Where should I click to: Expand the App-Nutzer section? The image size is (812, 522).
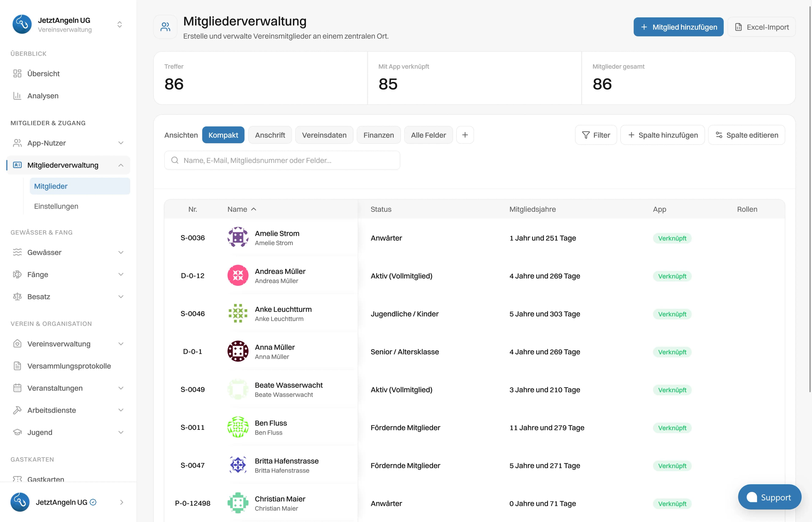(x=121, y=143)
